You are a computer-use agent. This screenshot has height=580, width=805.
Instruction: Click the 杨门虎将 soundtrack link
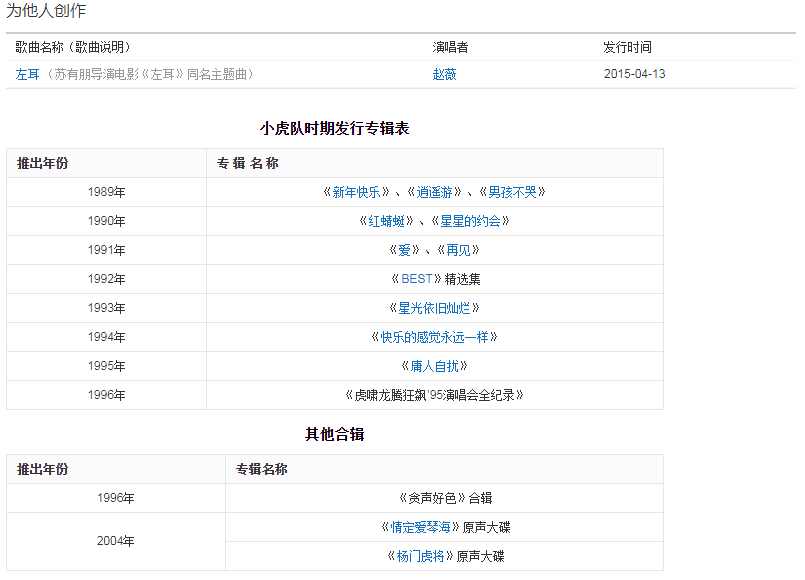point(420,556)
